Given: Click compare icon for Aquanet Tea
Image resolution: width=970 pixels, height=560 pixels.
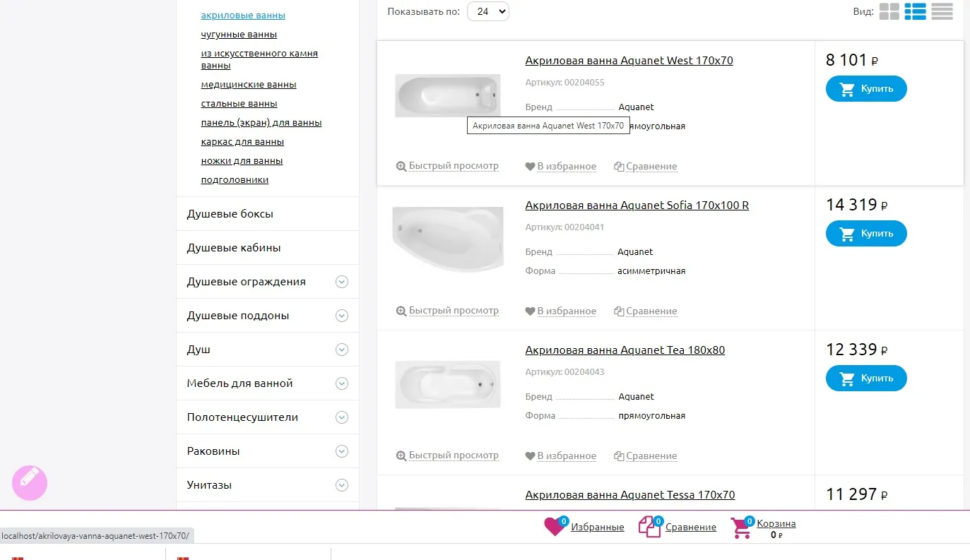Looking at the screenshot, I should pyautogui.click(x=619, y=456).
